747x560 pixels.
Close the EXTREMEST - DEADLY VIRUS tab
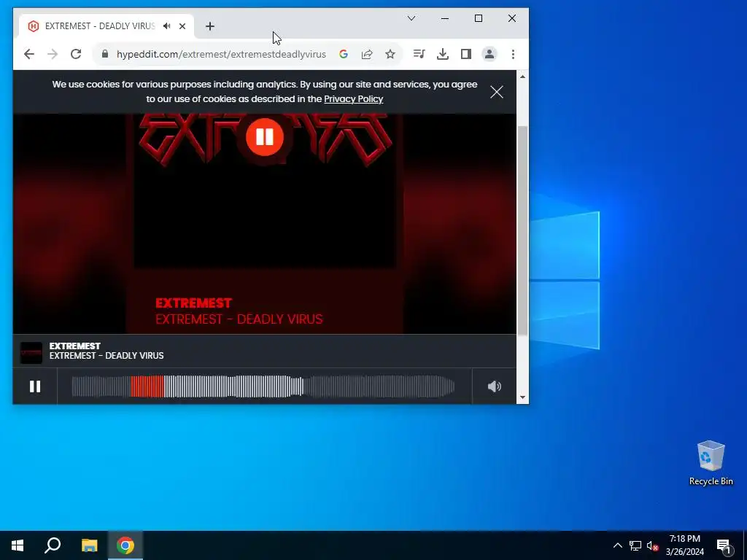(x=182, y=26)
